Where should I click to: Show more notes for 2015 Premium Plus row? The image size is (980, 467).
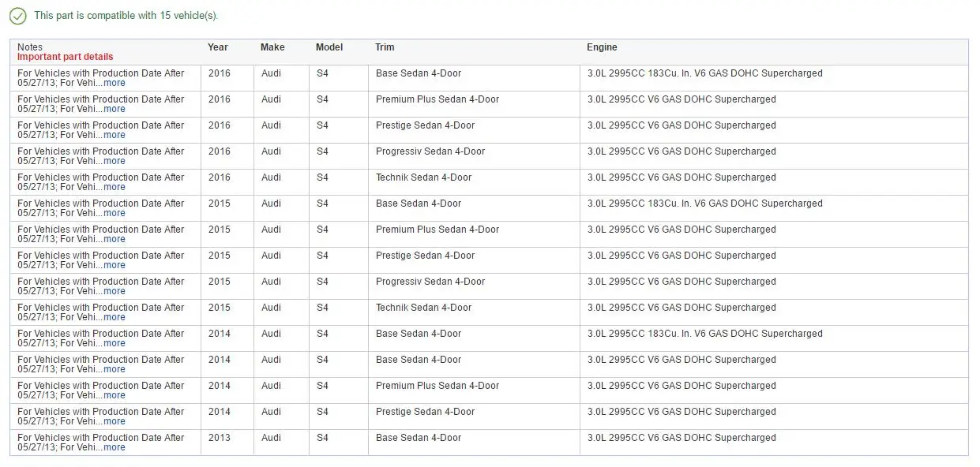(115, 239)
